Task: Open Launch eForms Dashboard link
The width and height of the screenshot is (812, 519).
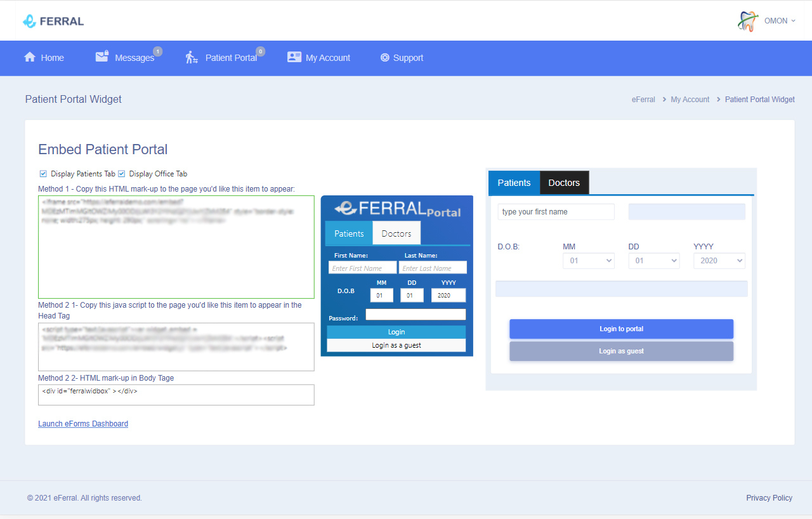Action: tap(83, 424)
